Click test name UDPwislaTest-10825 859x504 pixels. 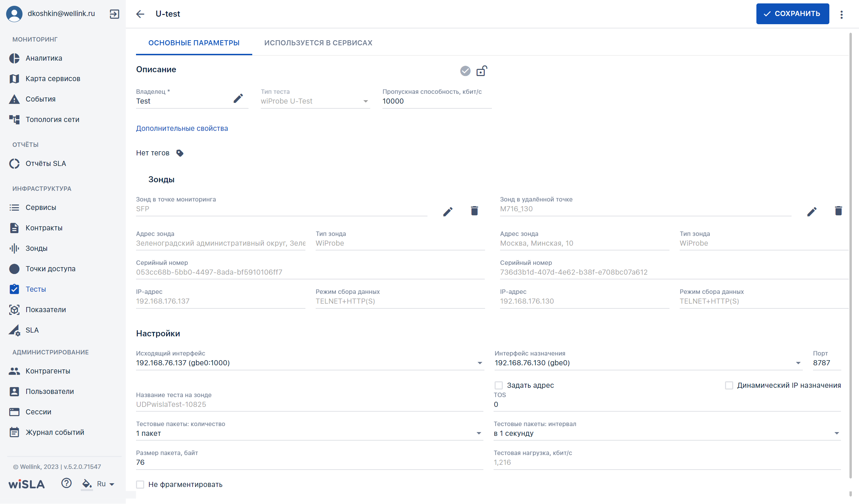tap(171, 404)
